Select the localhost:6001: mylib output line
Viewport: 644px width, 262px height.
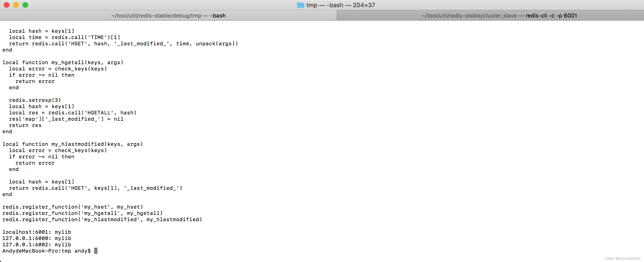(x=36, y=232)
